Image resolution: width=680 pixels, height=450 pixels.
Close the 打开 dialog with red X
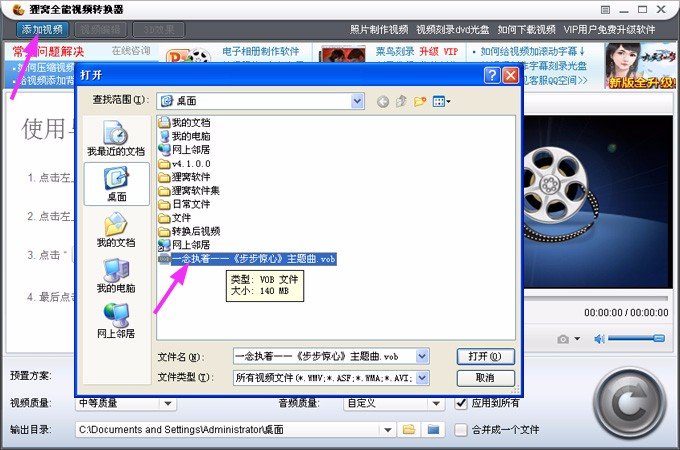510,75
